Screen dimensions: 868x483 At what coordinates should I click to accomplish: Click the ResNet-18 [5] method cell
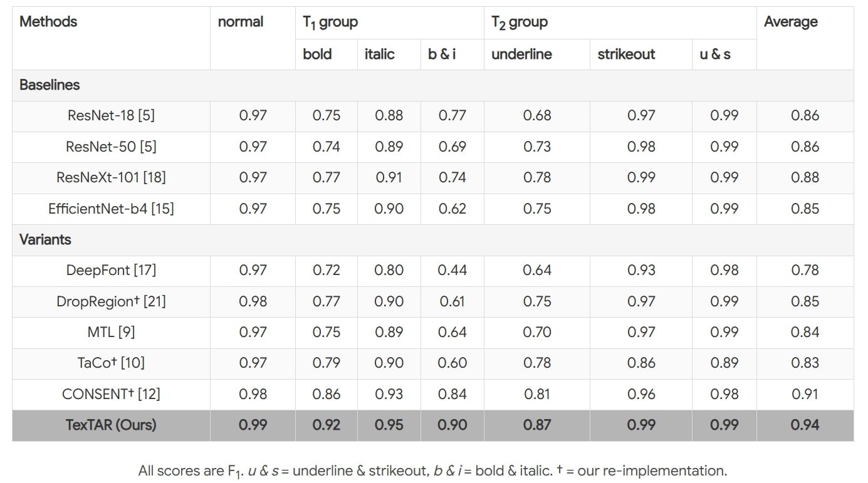point(111,115)
